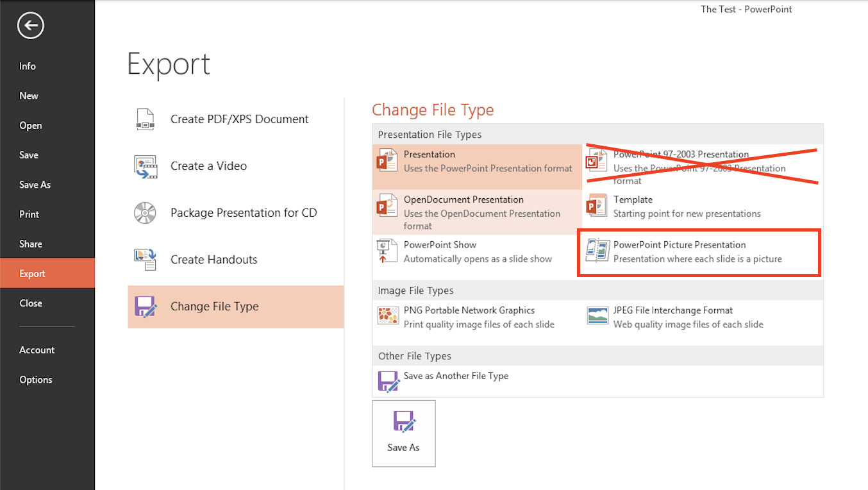Image resolution: width=868 pixels, height=490 pixels.
Task: Click 'Web quality image files of each slide'
Action: 689,325
